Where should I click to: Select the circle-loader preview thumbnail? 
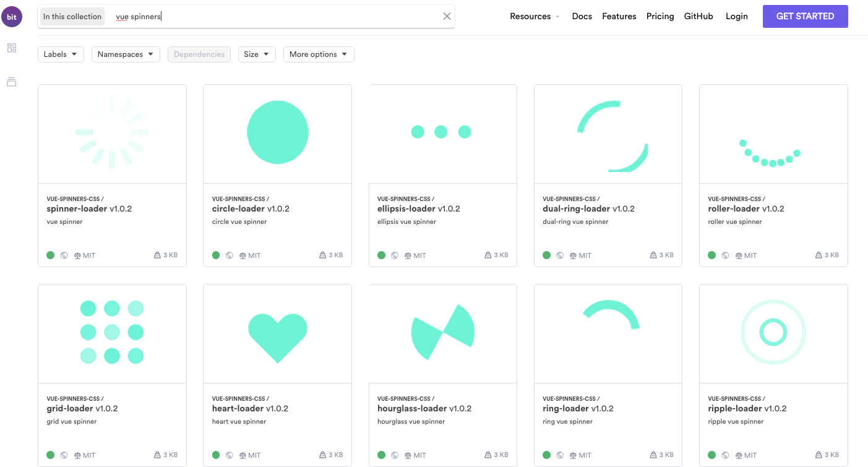[277, 134]
